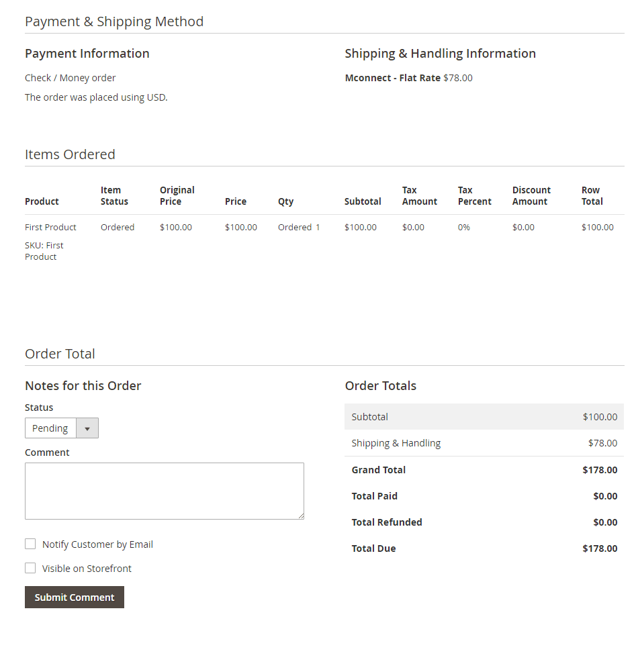Click the Product column header
638x672 pixels.
click(x=42, y=201)
